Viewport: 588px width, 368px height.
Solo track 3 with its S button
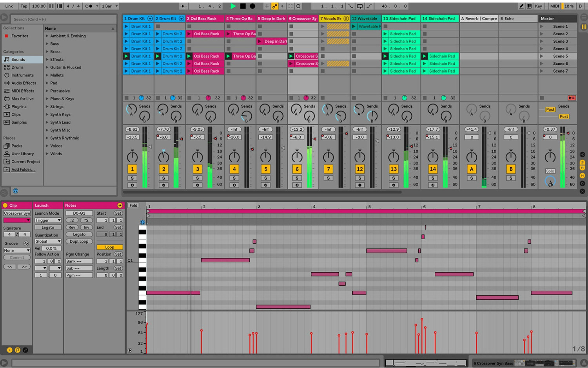(198, 178)
